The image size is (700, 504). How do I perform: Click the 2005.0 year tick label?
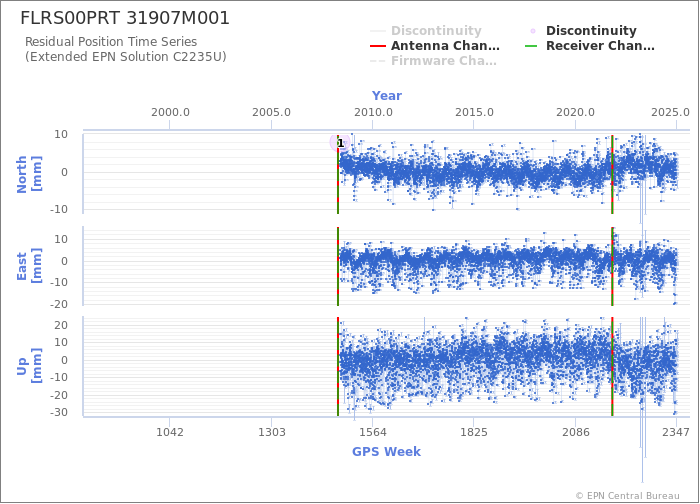click(271, 112)
